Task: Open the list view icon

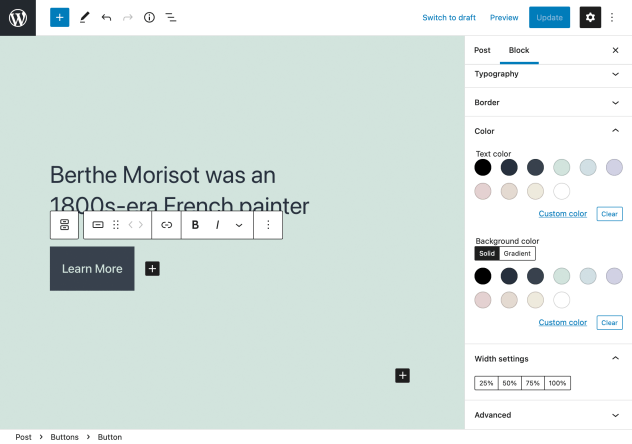Action: 171,17
